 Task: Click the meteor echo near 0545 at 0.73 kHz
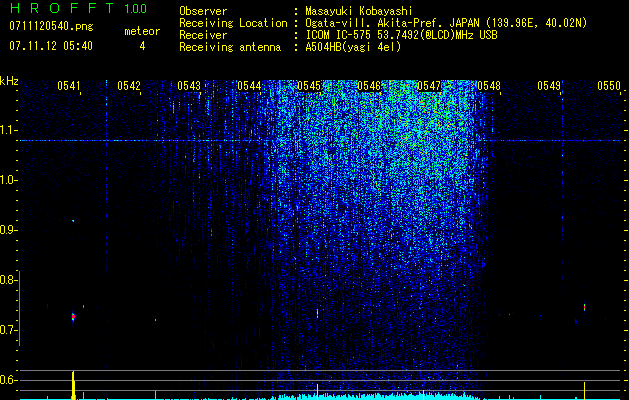(x=317, y=313)
